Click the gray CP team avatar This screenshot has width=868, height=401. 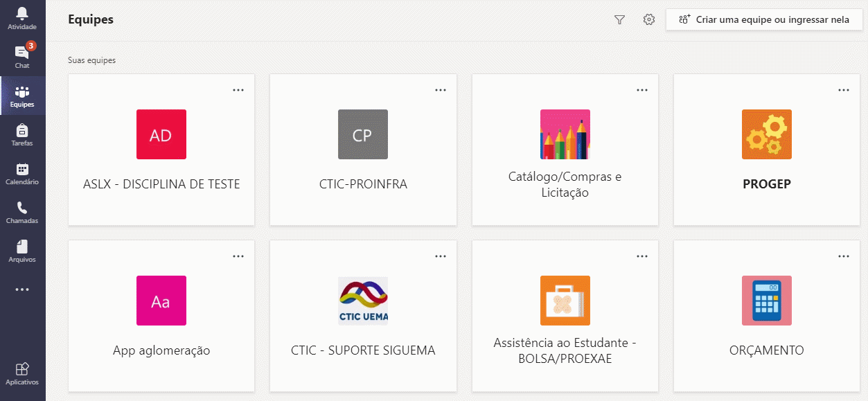(x=363, y=134)
